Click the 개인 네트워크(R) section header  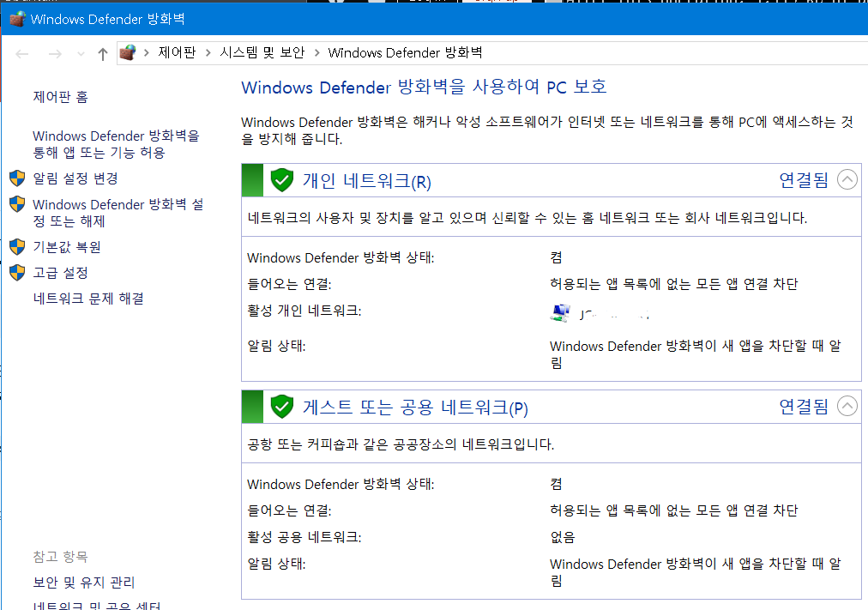tap(367, 181)
